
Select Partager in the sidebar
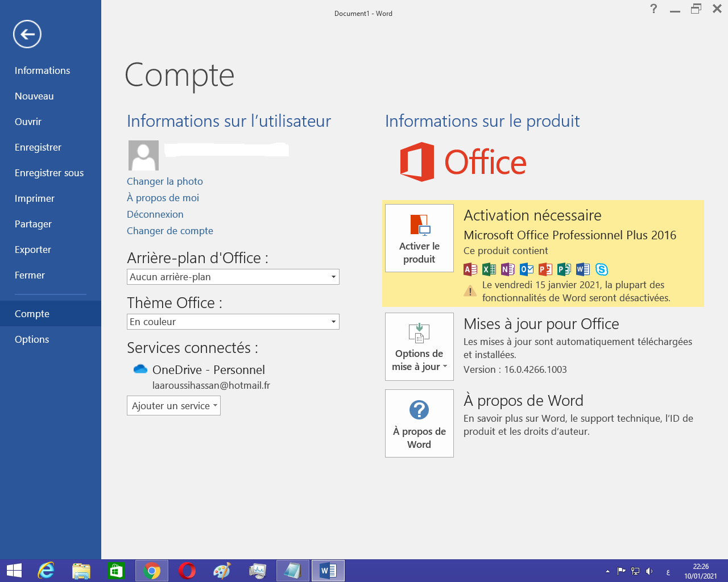(51, 224)
